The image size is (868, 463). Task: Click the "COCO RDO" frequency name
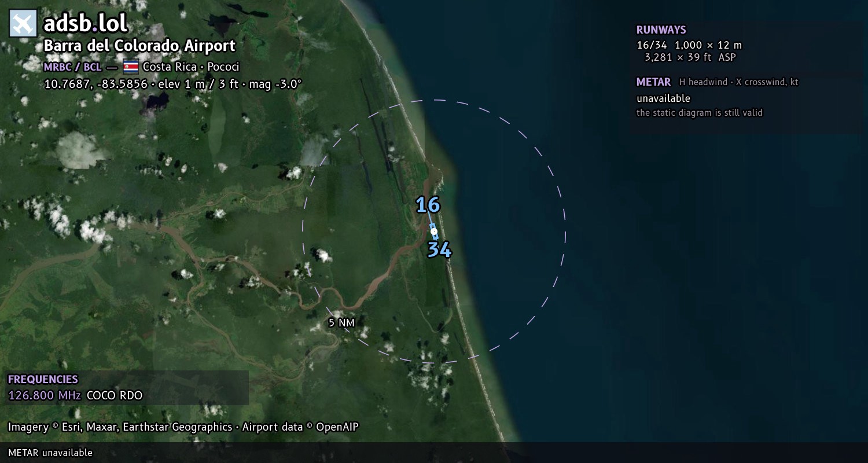115,396
